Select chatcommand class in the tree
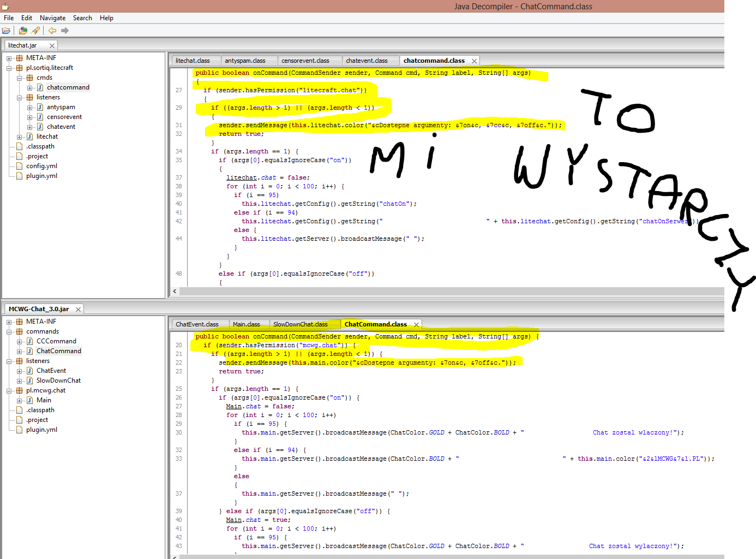 tap(68, 87)
